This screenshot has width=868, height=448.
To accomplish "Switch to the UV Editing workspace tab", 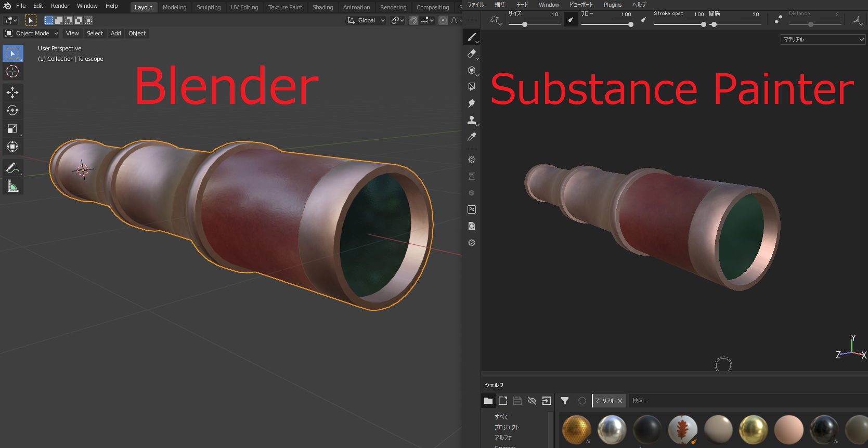I will coord(244,7).
